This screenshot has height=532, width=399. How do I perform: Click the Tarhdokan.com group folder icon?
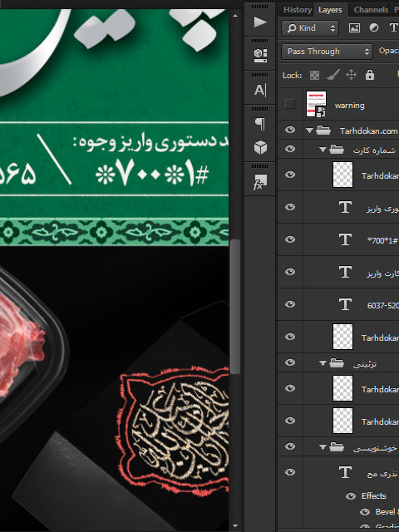click(323, 131)
